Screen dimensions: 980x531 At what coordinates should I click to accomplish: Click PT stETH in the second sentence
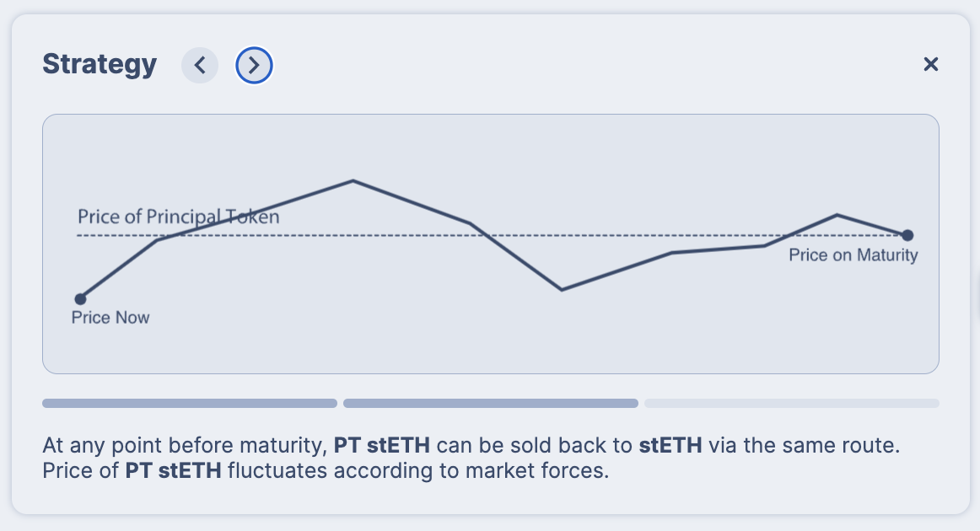pyautogui.click(x=173, y=470)
